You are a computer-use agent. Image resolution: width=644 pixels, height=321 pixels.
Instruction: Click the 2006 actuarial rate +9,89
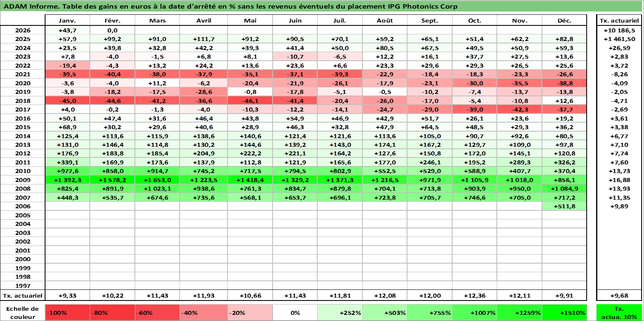pos(619,206)
